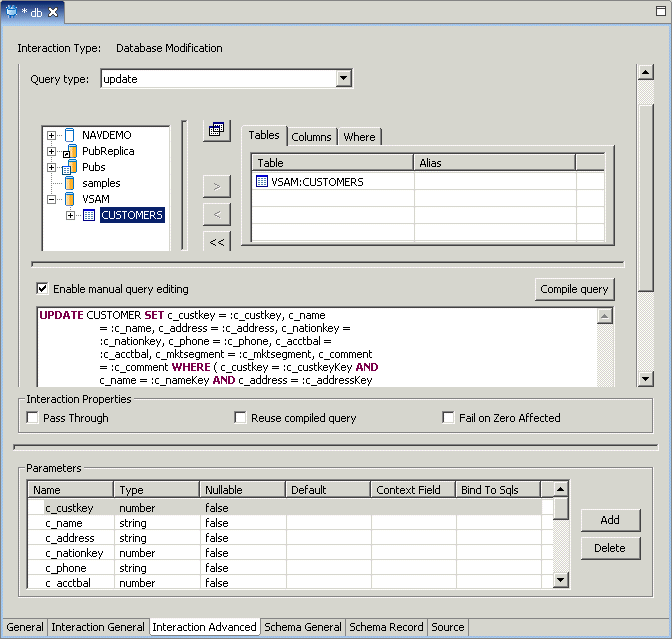Screen dimensions: 672x639
Task: Remove selected table with < button
Action: [x=217, y=214]
